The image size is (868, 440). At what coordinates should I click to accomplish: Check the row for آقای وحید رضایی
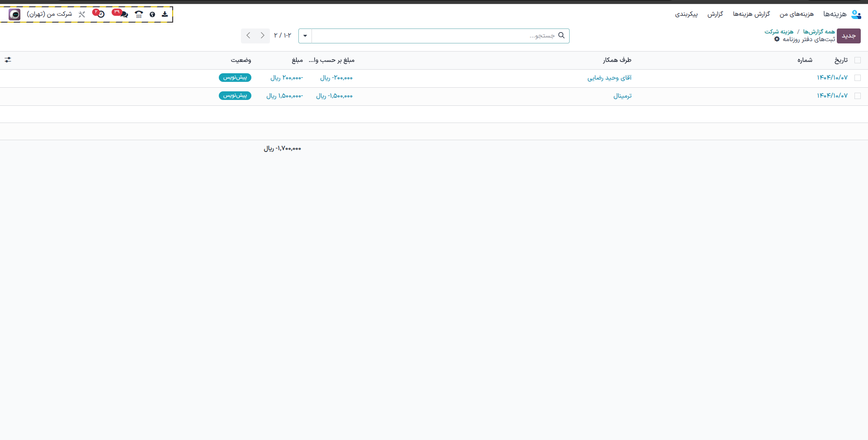click(x=857, y=78)
